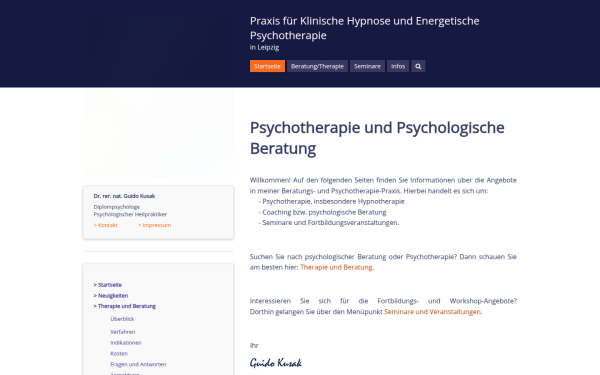600x375 pixels.
Task: Open the Impressum link
Action: point(155,225)
